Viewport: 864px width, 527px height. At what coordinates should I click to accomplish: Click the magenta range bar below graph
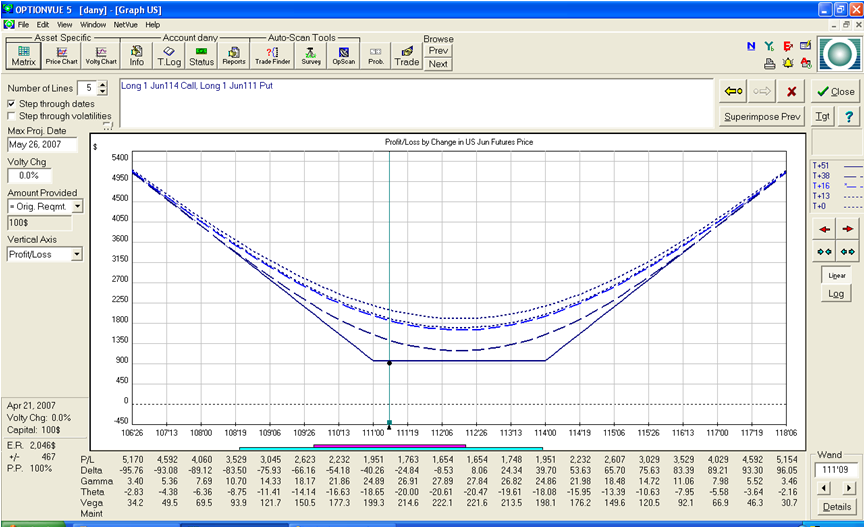[390, 445]
